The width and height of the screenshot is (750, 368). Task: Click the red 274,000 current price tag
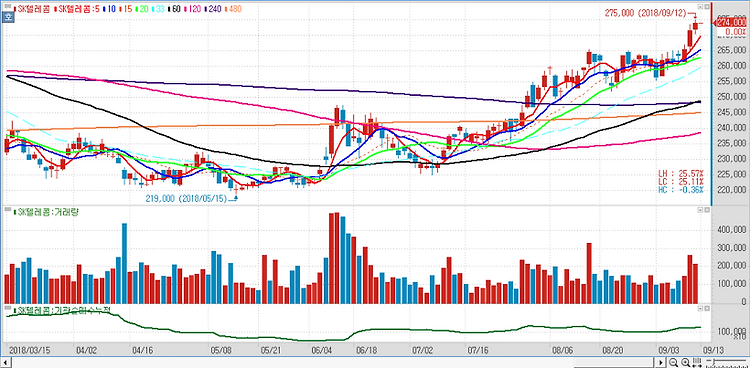pos(731,22)
